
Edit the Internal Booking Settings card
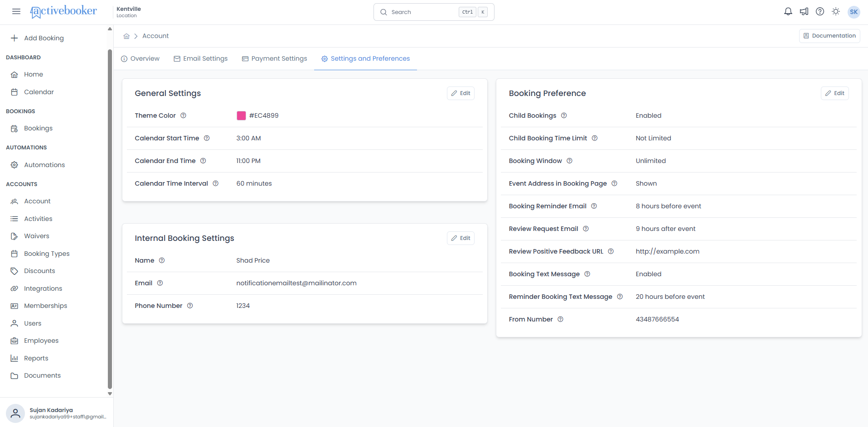coord(461,238)
